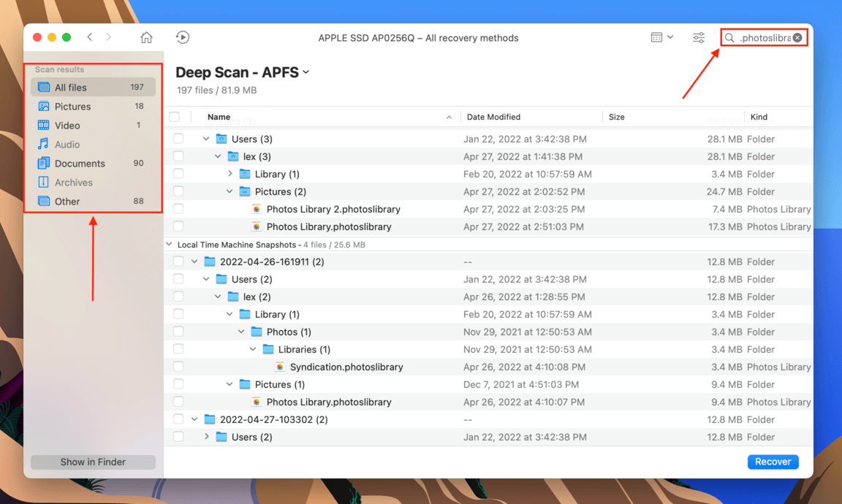Check the Library (1) row checkbox under lex (3)

(x=178, y=174)
